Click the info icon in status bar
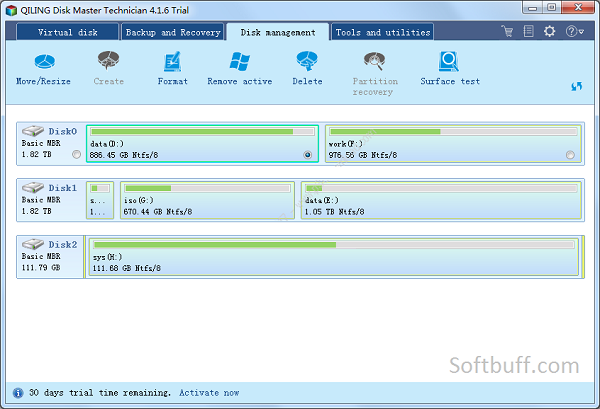This screenshot has width=600, height=409. [x=18, y=393]
